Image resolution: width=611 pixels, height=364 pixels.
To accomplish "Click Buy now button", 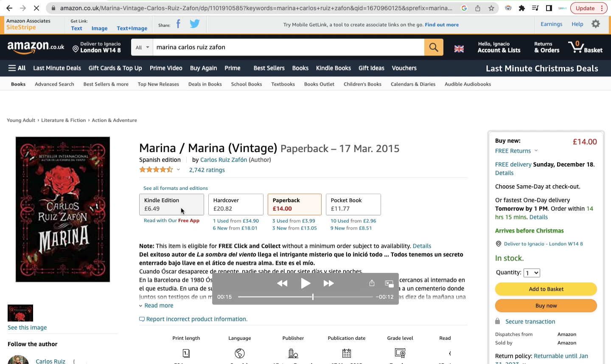I will [546, 306].
